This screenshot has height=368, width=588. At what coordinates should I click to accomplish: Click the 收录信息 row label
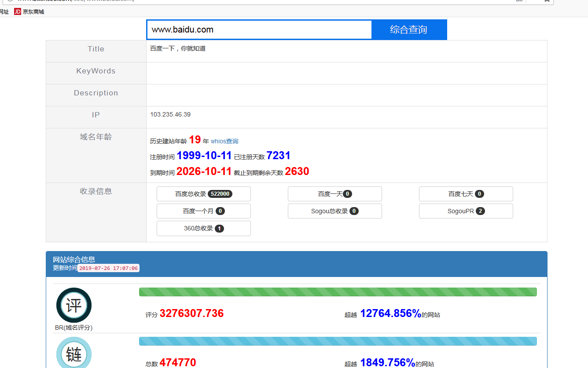click(96, 191)
